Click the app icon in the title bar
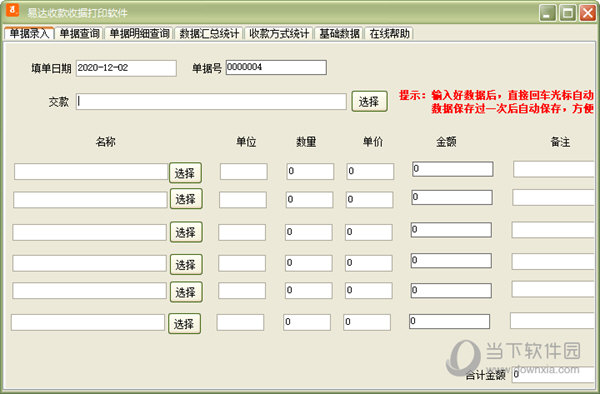 (x=12, y=10)
